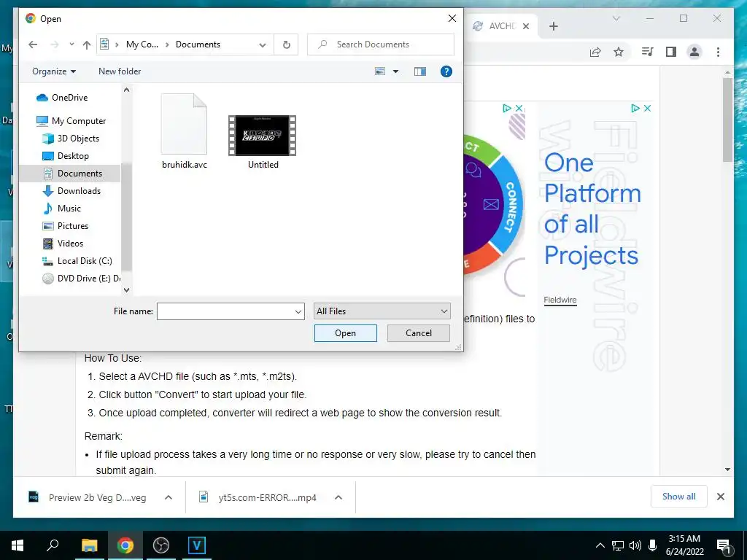Expand yt5s.com-ERROR mp4 download options
The width and height of the screenshot is (747, 560).
coord(338,497)
